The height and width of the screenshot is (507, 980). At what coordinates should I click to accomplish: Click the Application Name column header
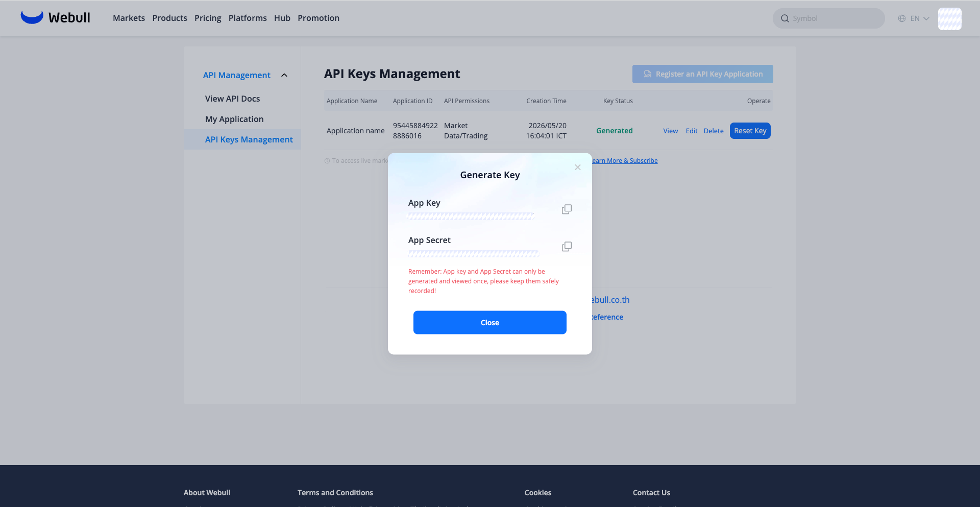352,101
